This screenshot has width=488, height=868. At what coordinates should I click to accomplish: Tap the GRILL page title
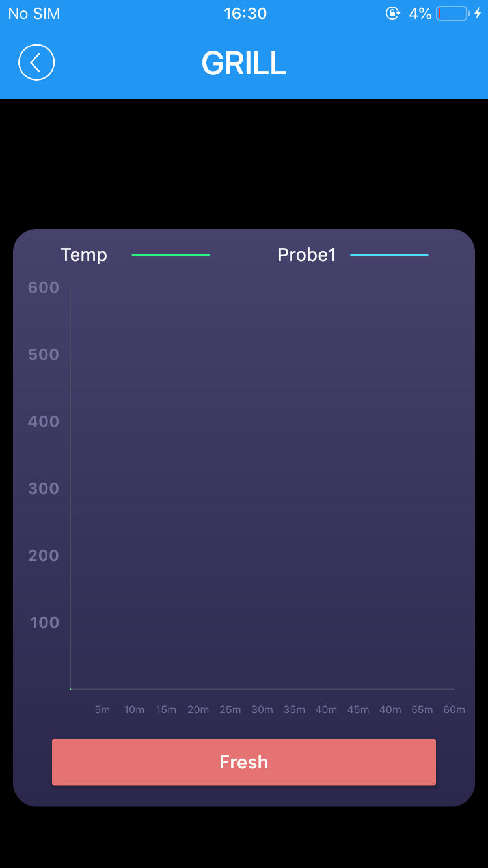point(244,63)
